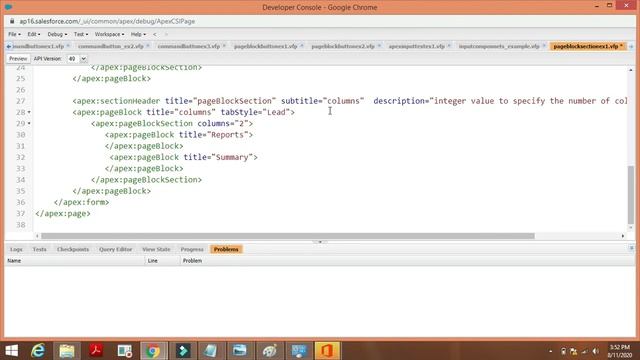Close the pageblockbuttonex2.vfp tab
The height and width of the screenshot is (360, 640).
(379, 46)
